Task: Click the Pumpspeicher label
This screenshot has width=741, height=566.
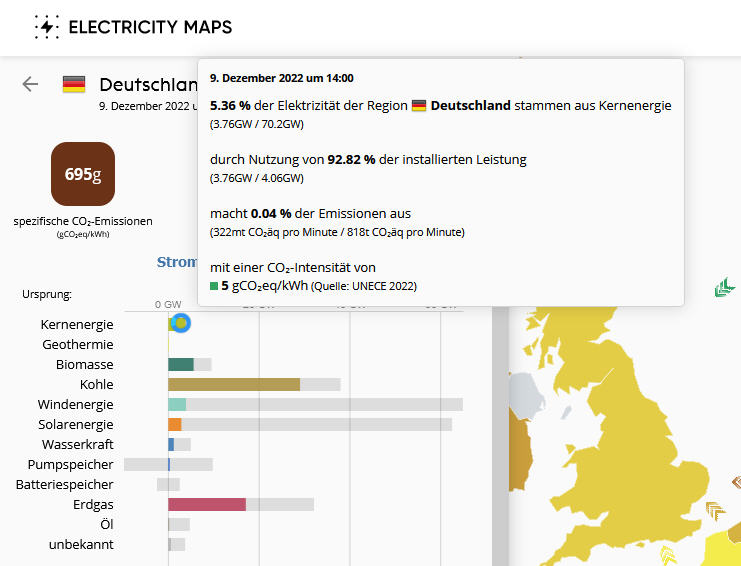Action: coord(70,464)
